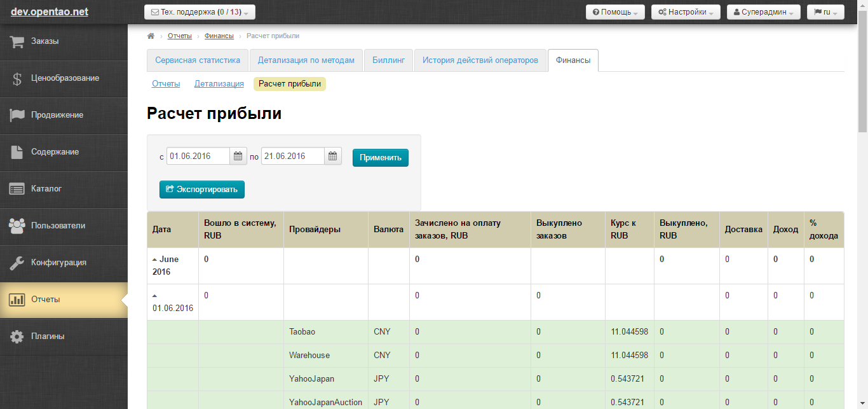Click the dollar sign icon for Ценообразование
868x409 pixels.
point(17,78)
